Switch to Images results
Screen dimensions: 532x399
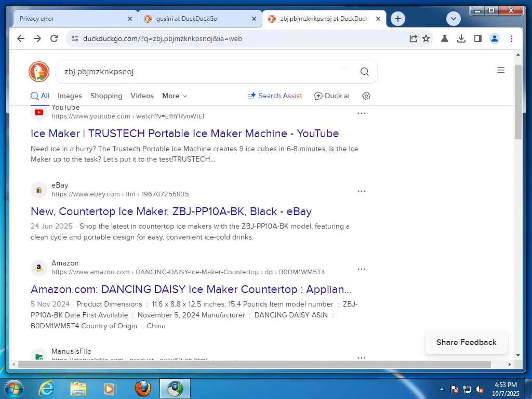[70, 96]
